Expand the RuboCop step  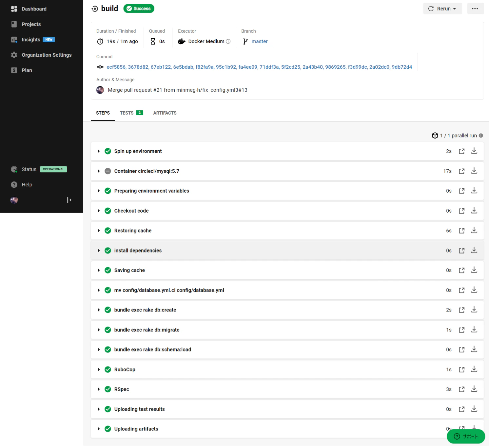coord(99,370)
